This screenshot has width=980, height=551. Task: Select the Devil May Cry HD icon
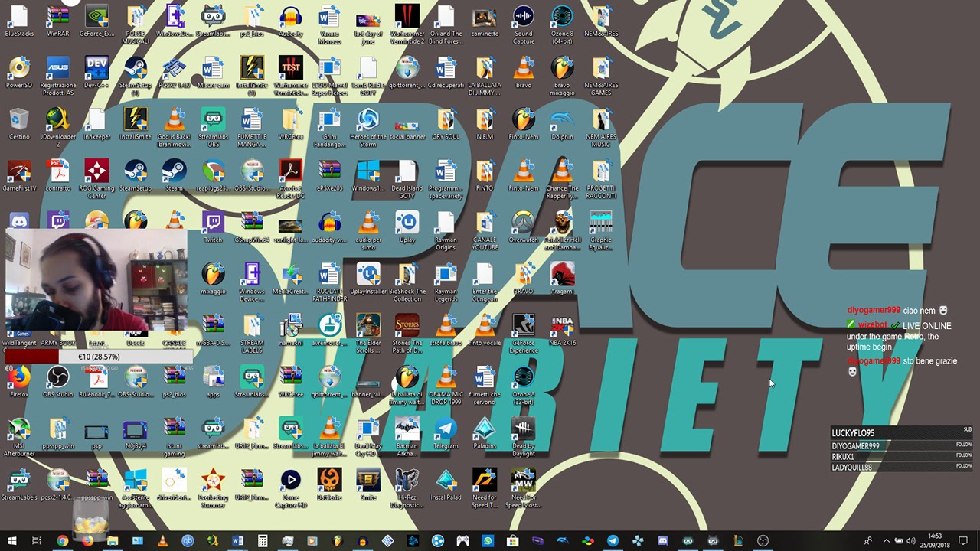coord(368,435)
